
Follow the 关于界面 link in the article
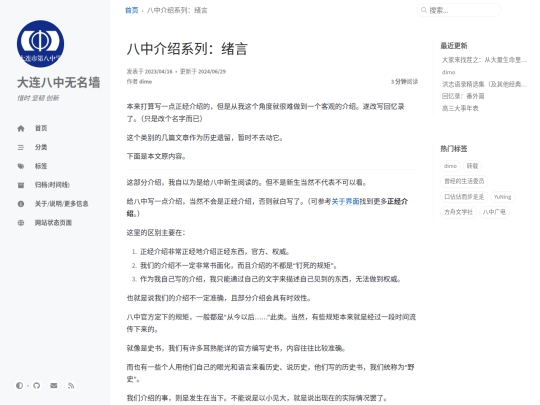pos(345,201)
